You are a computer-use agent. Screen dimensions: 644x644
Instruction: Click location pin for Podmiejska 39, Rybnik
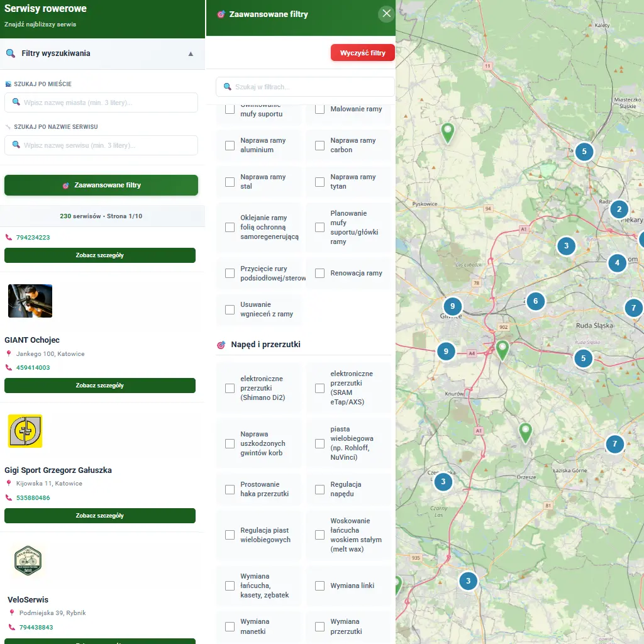[12, 613]
